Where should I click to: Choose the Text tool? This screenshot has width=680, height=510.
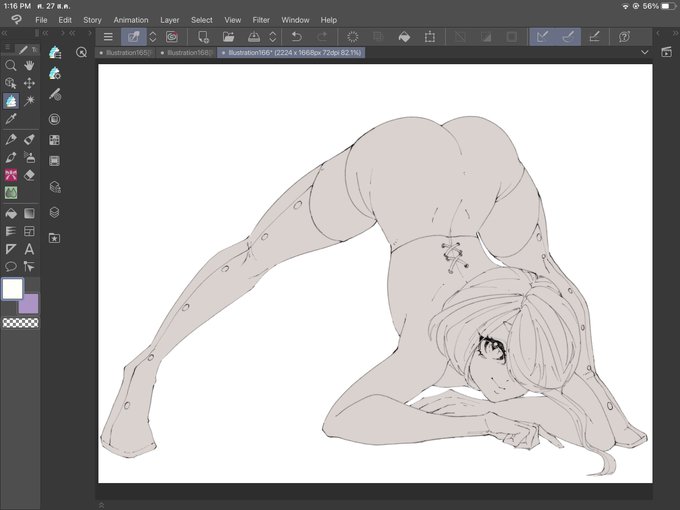pyautogui.click(x=29, y=249)
